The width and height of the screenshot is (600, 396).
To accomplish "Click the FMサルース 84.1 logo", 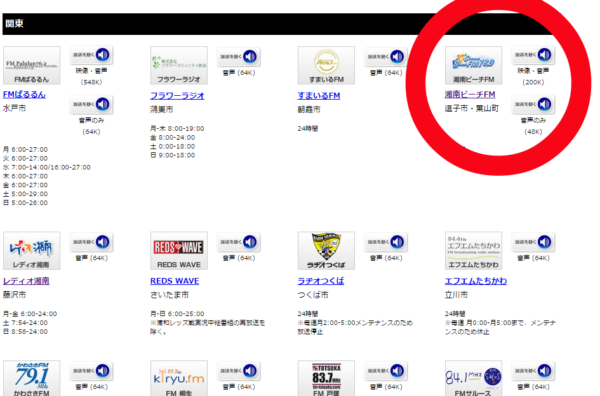I will 474,378.
